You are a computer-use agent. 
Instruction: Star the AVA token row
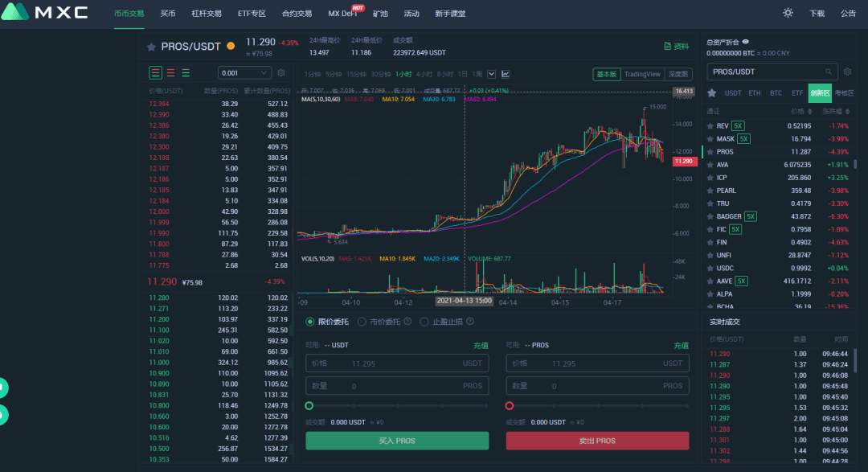click(710, 165)
